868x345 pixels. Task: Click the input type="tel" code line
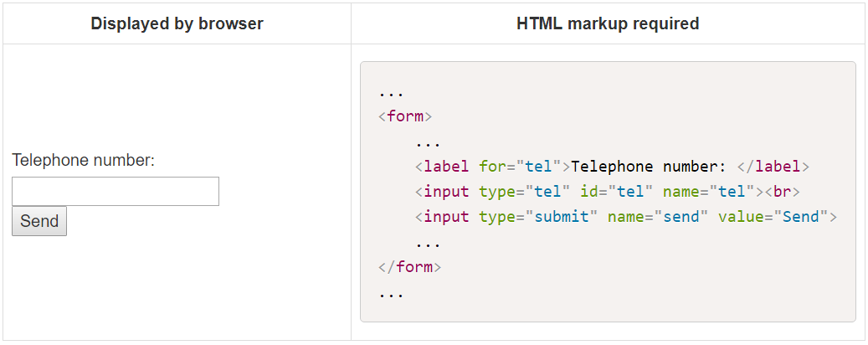608,192
